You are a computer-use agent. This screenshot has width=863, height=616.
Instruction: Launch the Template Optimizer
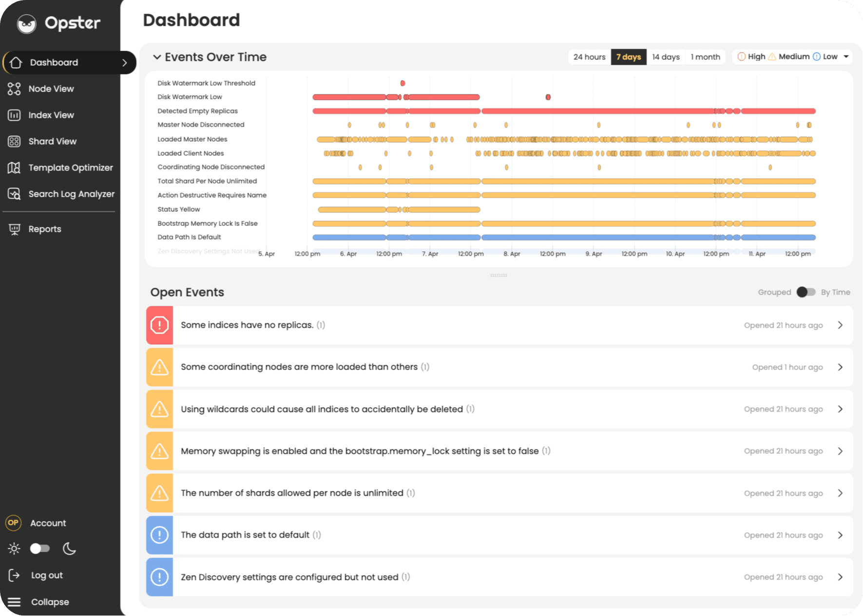(x=70, y=168)
